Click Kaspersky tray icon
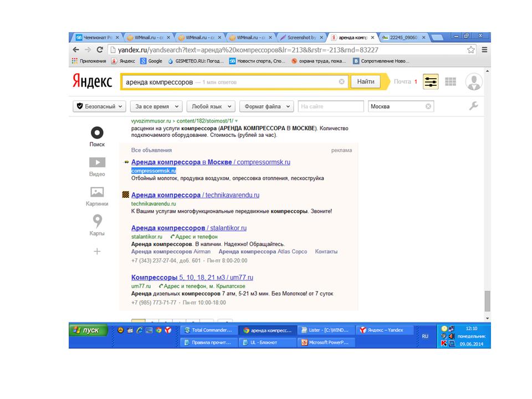 pyautogui.click(x=444, y=344)
